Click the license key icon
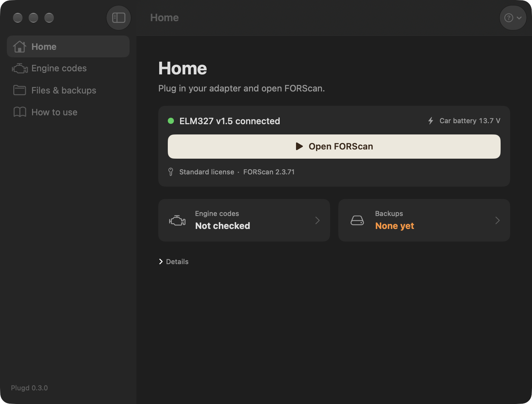The image size is (532, 404). point(171,172)
